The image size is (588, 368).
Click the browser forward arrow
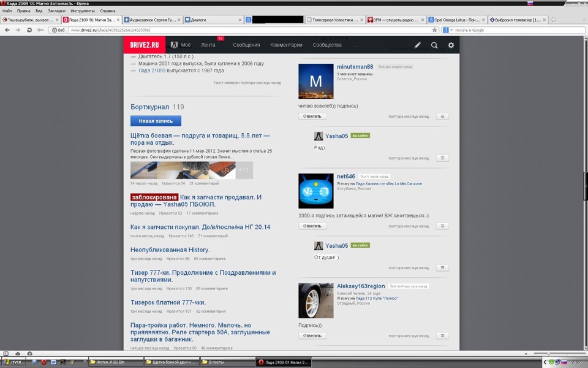(x=18, y=30)
